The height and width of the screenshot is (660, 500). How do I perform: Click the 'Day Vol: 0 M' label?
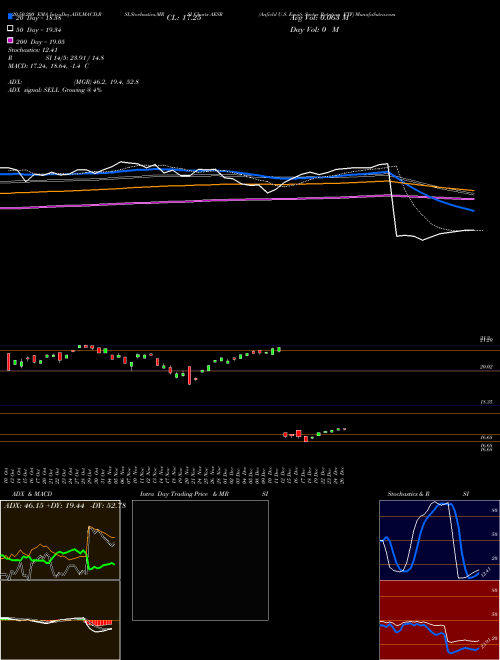pos(314,29)
